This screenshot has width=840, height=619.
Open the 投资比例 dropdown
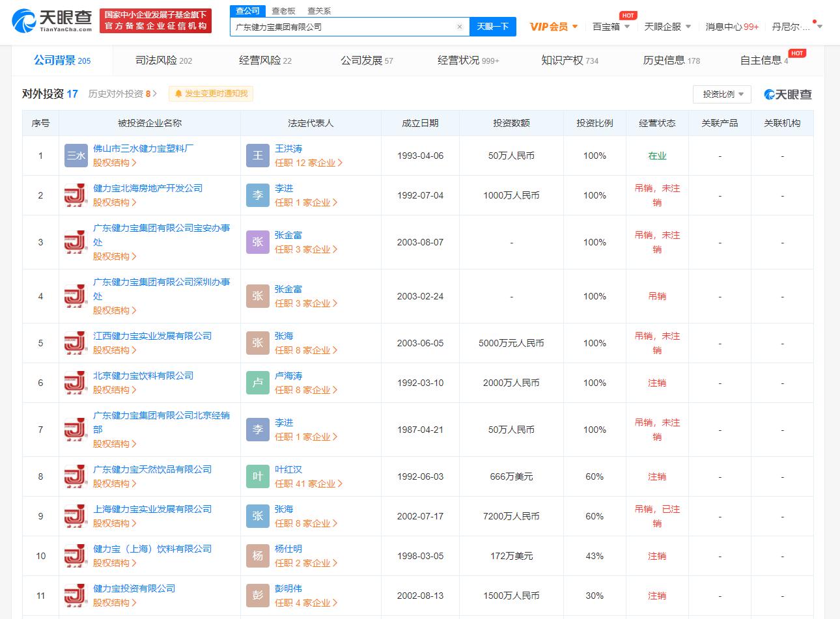(721, 94)
